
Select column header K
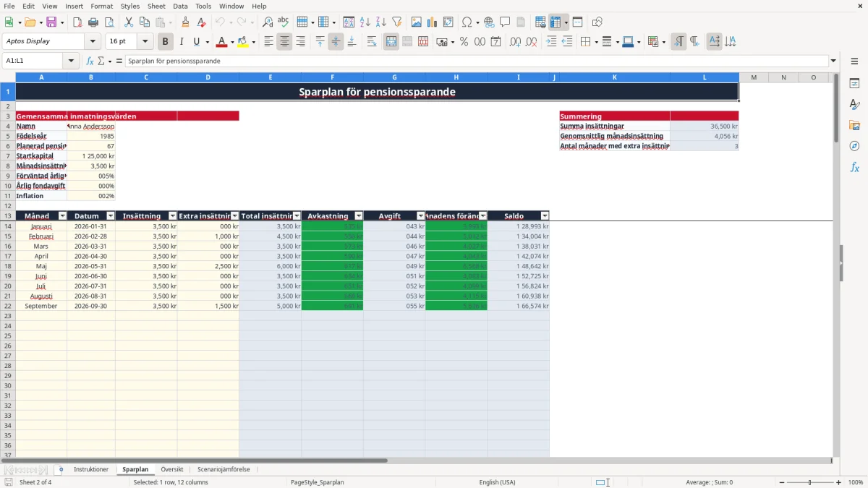tap(615, 77)
